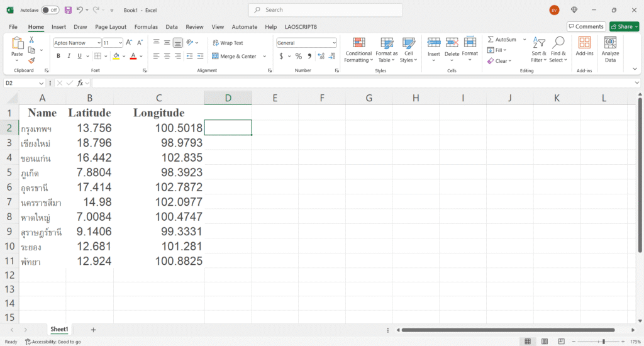This screenshot has width=644, height=346.
Task: Open Conditional Formatting dropdown
Action: pyautogui.click(x=358, y=49)
